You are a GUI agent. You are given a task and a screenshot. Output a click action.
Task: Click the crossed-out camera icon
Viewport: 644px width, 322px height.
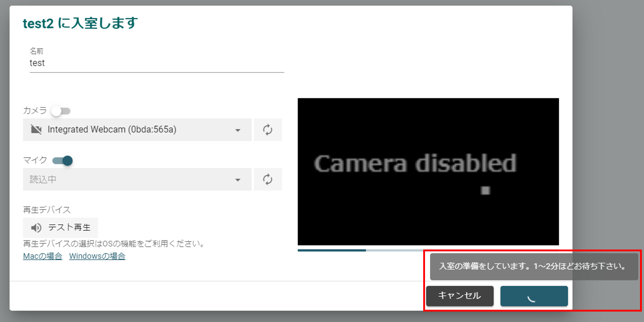tap(36, 129)
